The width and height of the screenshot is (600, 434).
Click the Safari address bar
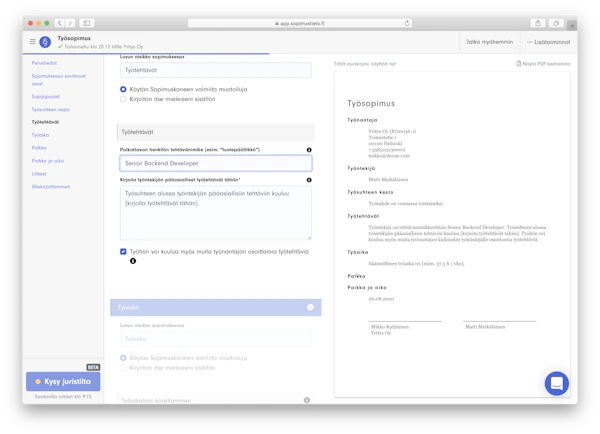coord(300,23)
